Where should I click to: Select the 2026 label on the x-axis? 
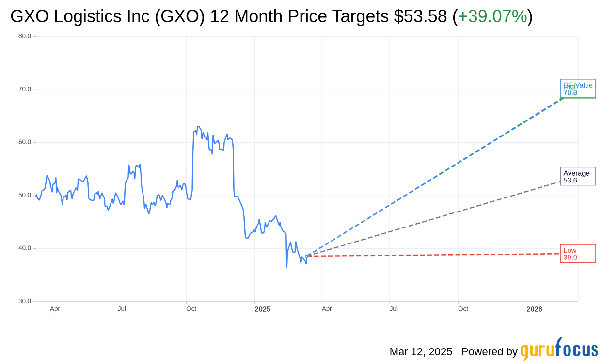pyautogui.click(x=534, y=309)
